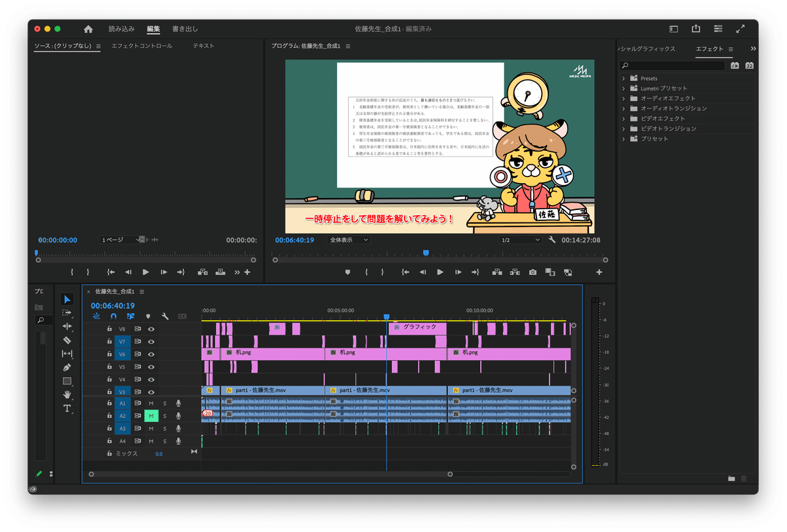Step forward one frame in Program monitor
This screenshot has width=787, height=532.
458,272
